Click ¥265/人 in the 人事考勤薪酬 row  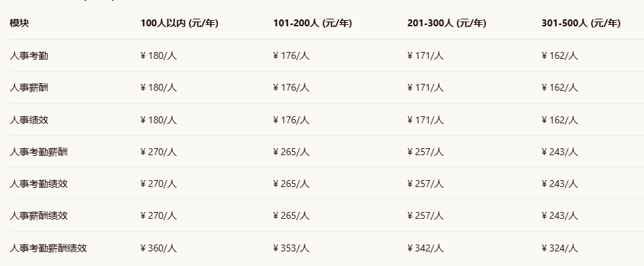point(291,152)
